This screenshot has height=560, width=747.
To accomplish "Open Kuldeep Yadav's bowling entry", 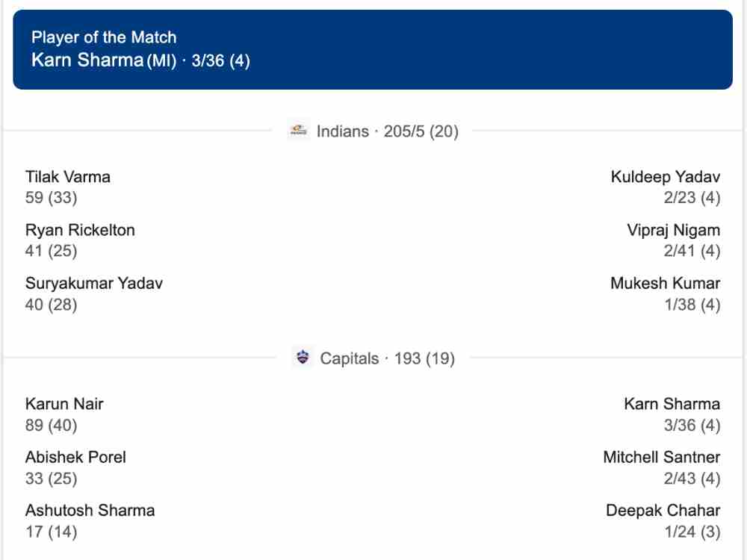I will coord(665,177).
